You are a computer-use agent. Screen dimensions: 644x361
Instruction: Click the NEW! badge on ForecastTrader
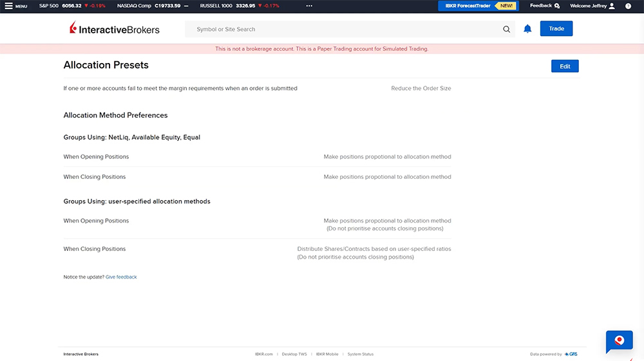(x=506, y=6)
